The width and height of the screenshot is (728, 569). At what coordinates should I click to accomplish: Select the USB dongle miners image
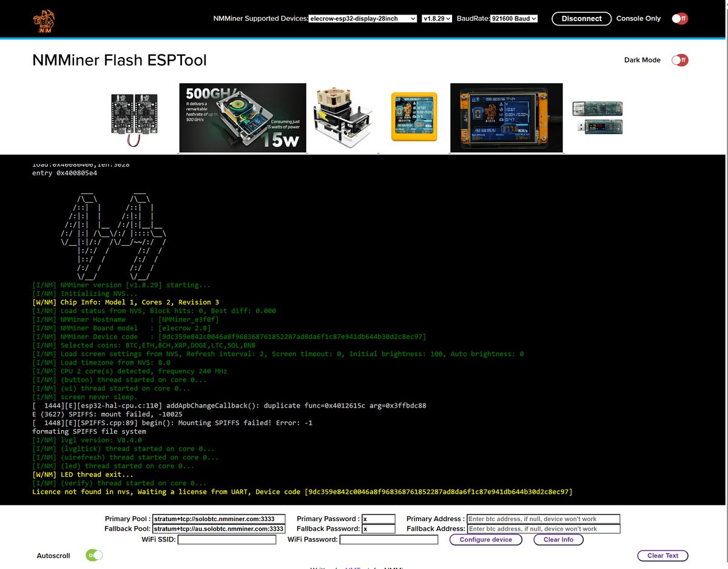[x=597, y=118]
